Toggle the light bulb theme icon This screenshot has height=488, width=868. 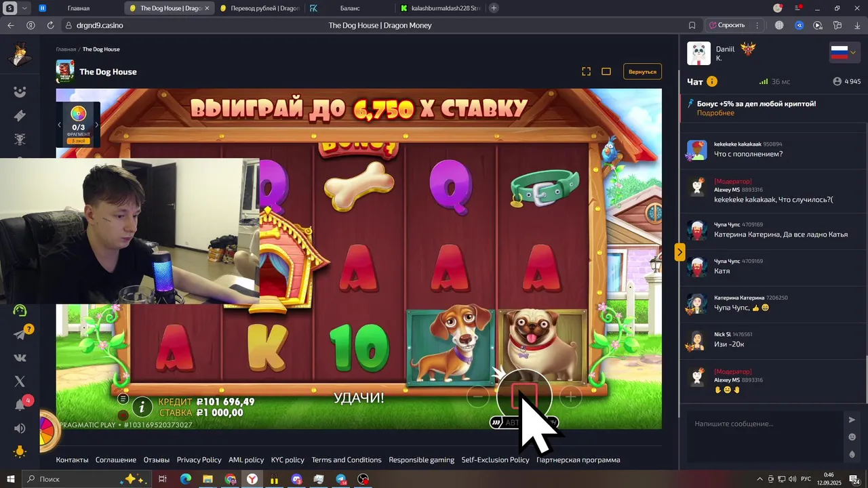20,451
